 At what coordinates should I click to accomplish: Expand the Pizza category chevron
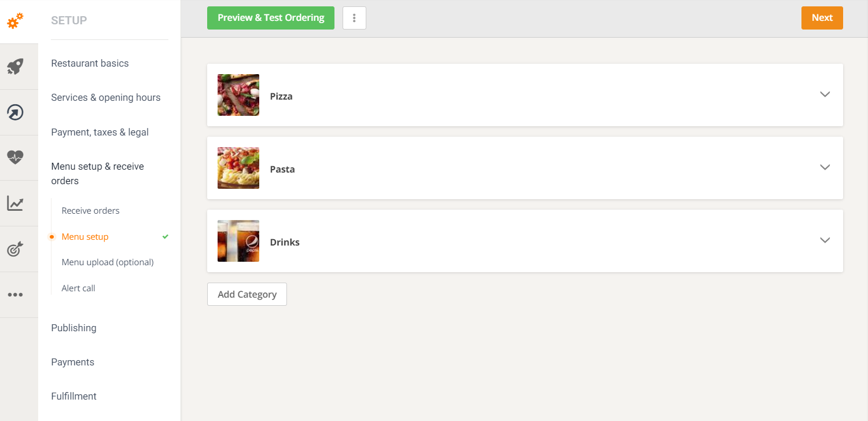pos(825,94)
